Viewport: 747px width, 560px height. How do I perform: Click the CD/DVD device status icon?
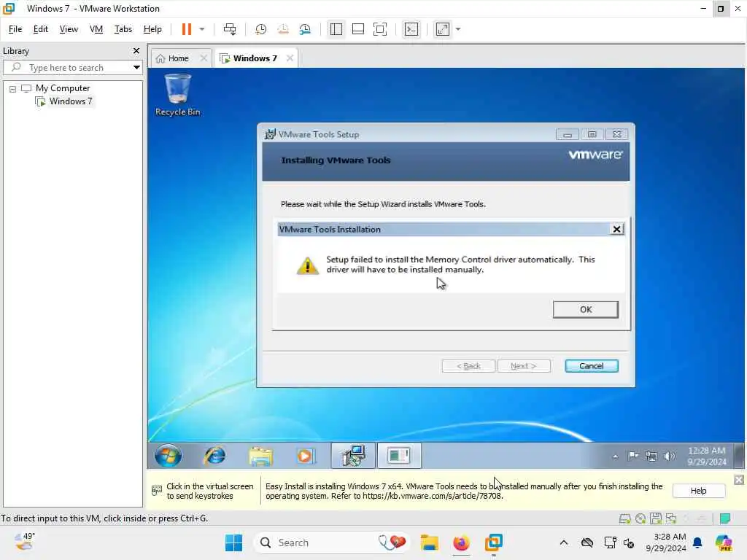coord(640,518)
